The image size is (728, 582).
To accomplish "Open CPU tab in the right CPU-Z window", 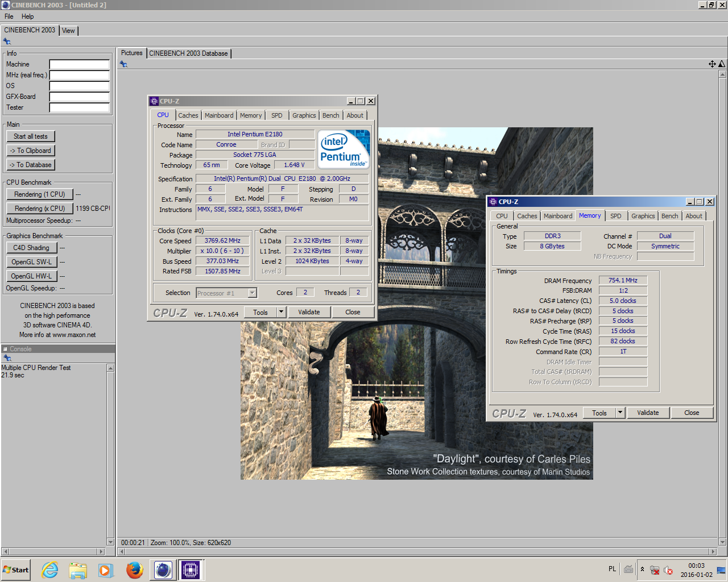I will tap(502, 216).
